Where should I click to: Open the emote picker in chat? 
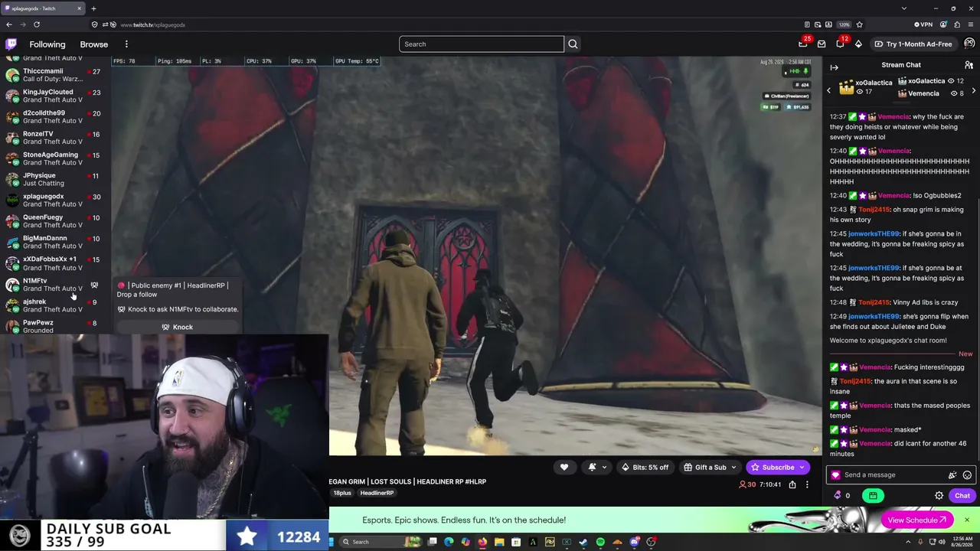(x=967, y=475)
